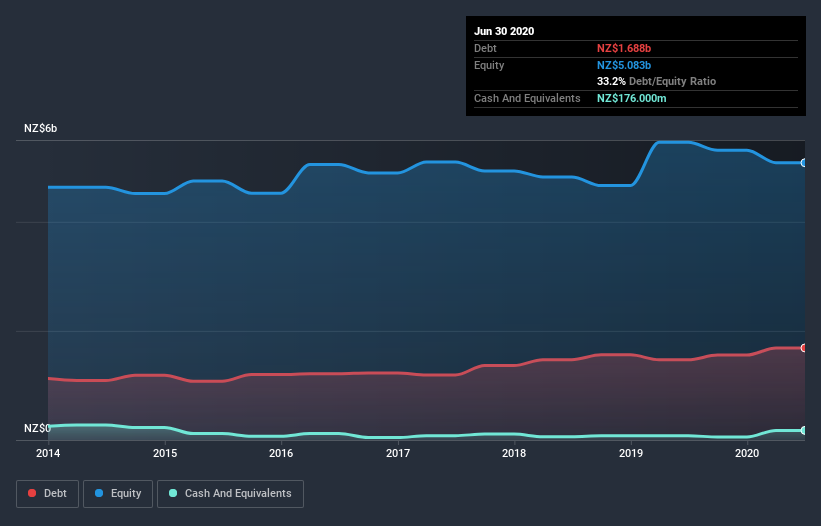Click Cash And Equivalents label in tooltip
The height and width of the screenshot is (526, 821).
[527, 98]
